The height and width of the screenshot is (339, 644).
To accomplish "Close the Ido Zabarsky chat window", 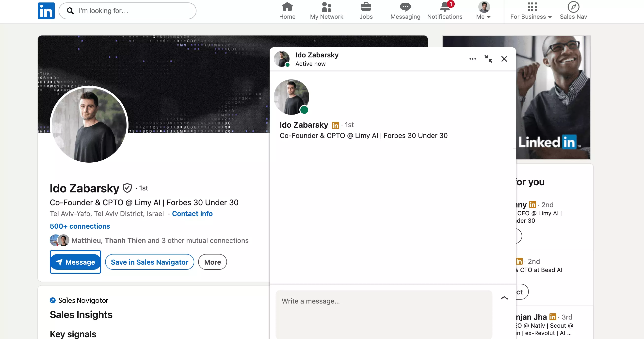I will pos(504,59).
